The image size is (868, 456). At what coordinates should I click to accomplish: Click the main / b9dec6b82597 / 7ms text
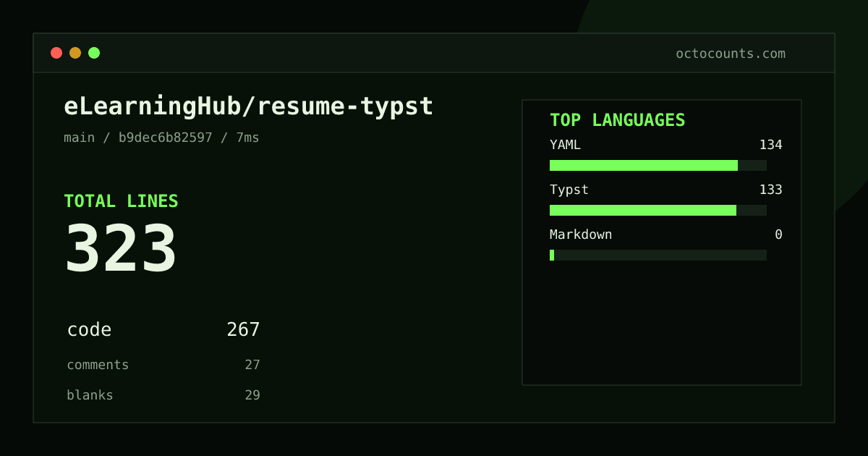point(161,138)
